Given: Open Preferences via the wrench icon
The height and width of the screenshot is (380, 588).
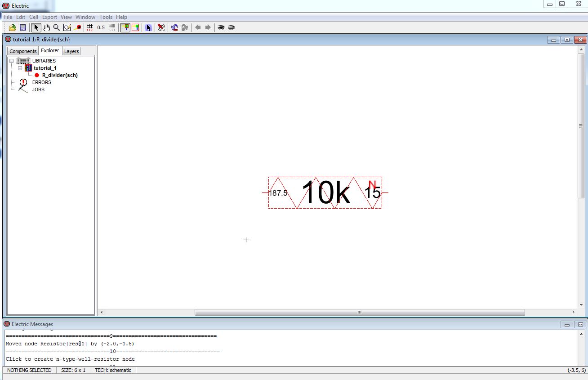Looking at the screenshot, I should 161,27.
